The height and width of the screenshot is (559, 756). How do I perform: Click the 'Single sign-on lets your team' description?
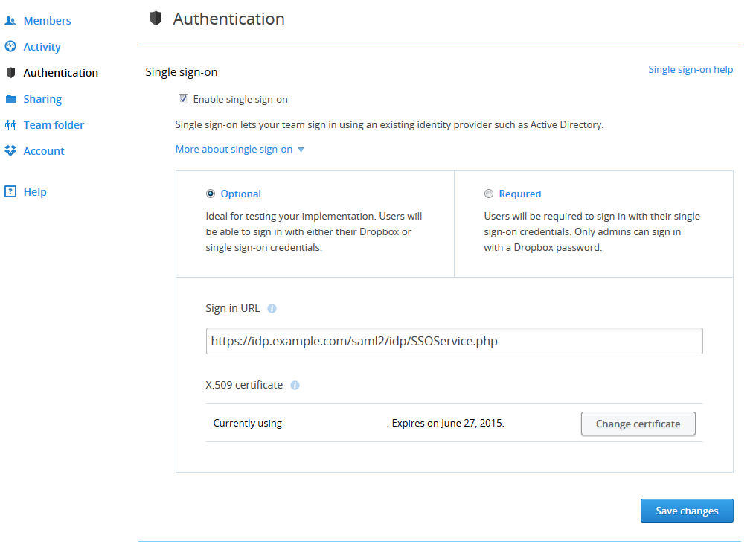389,125
